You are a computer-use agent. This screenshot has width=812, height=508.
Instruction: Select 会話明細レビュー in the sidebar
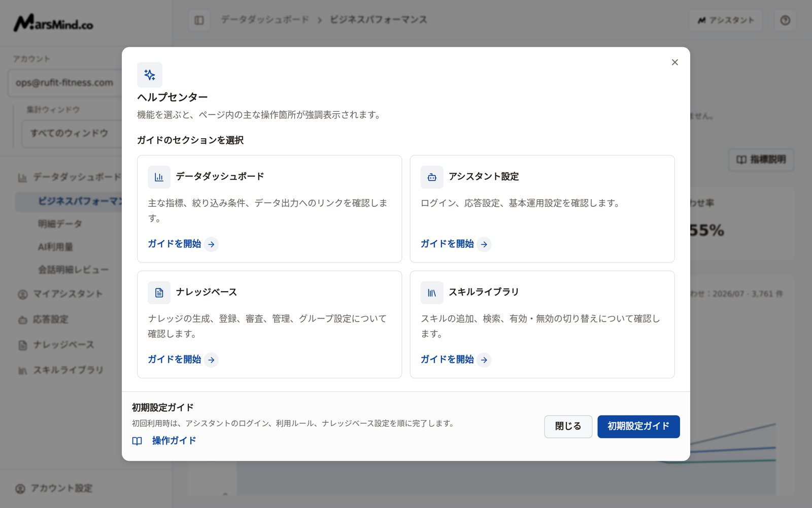(x=74, y=270)
